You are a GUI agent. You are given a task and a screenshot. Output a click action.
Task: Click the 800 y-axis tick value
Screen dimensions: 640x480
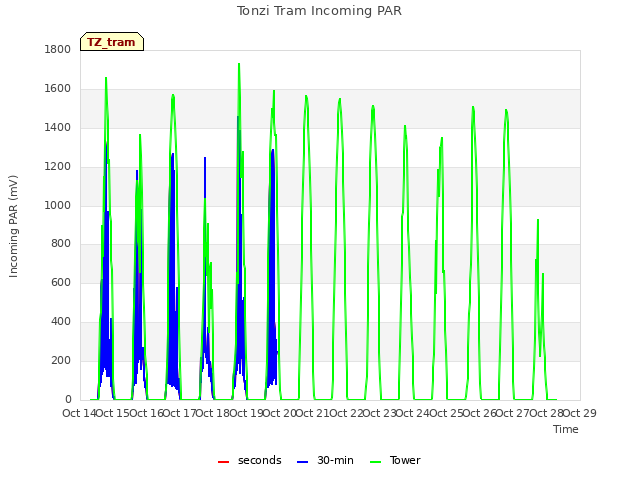[61, 244]
